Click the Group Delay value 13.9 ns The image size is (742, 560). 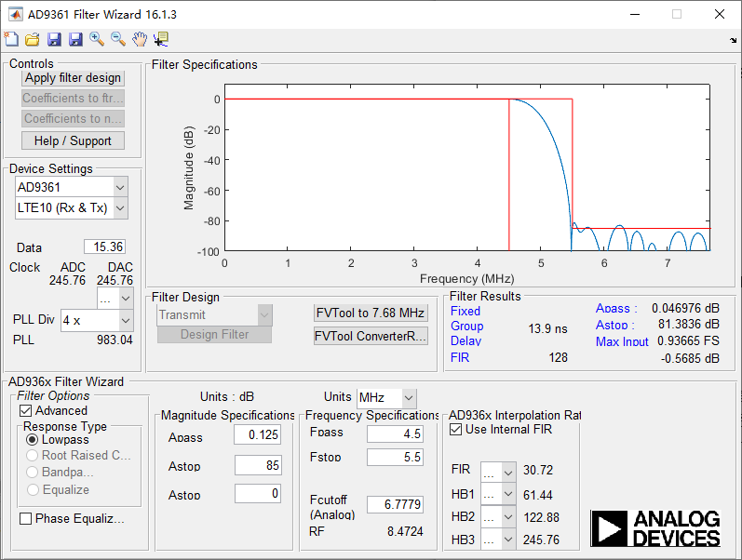point(547,328)
